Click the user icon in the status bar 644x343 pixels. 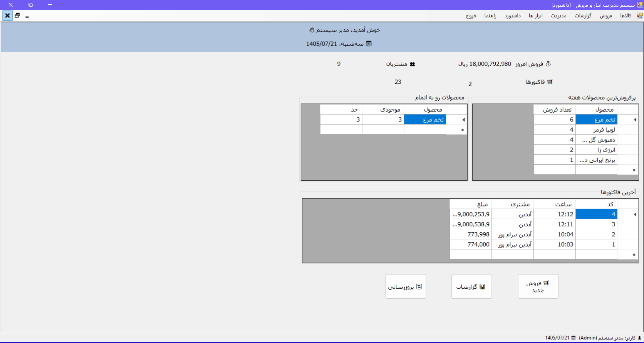tap(639, 338)
